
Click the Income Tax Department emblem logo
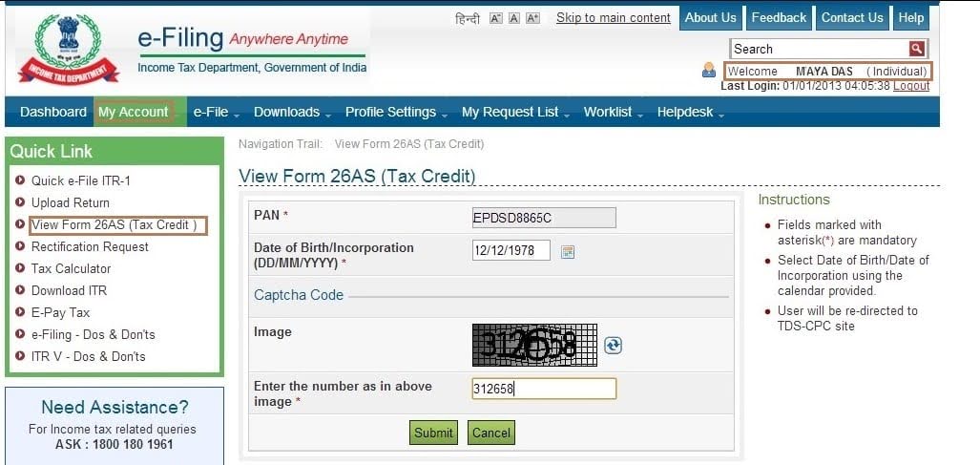[68, 50]
